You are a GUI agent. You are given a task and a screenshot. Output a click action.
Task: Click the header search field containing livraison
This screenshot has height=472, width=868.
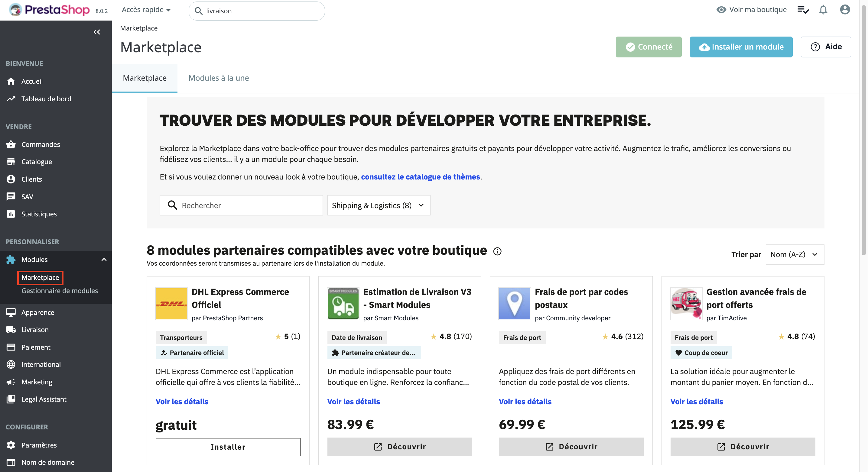click(x=257, y=11)
